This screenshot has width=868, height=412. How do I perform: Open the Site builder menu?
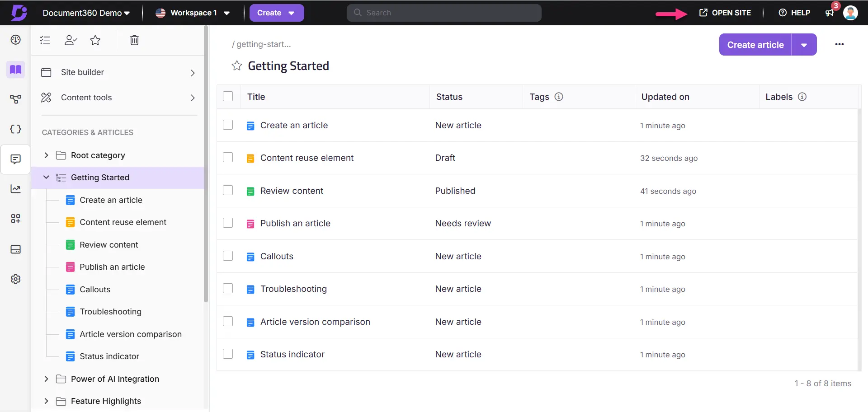pyautogui.click(x=118, y=72)
